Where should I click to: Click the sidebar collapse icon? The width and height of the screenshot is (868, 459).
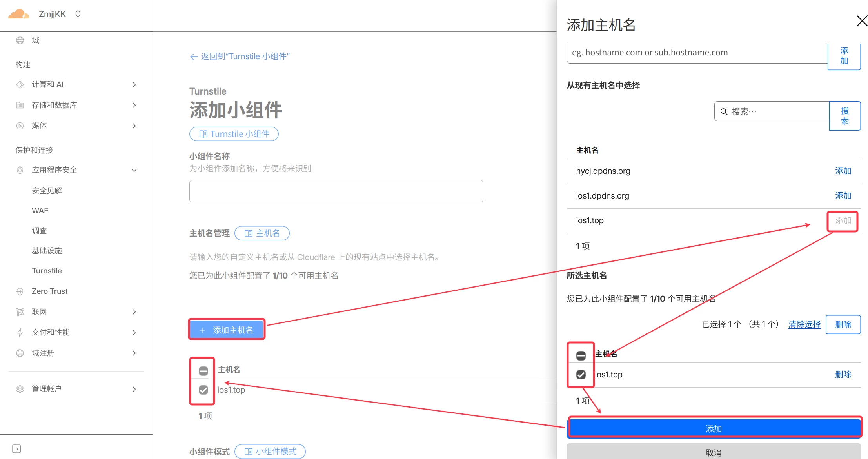[16, 448]
